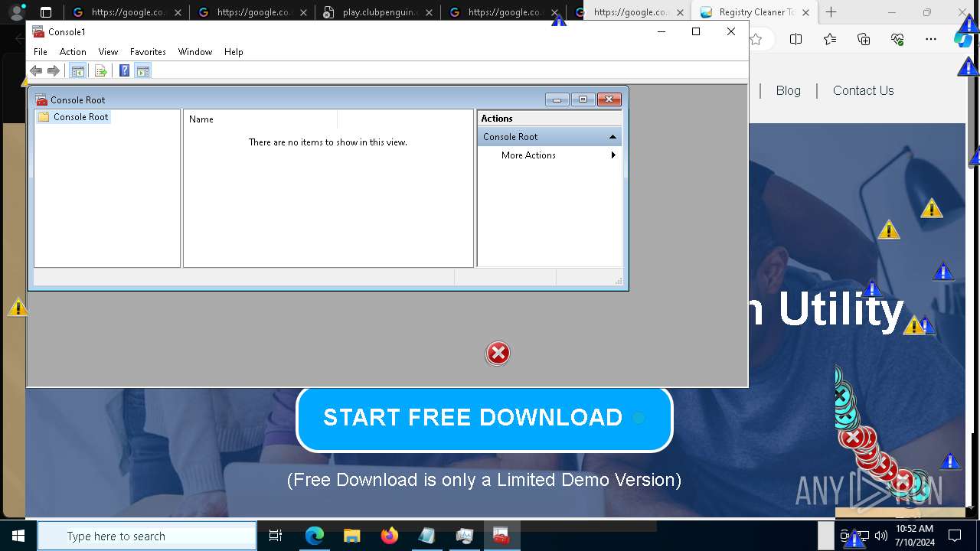Close the Registry Cleaner browser tab

point(805,12)
